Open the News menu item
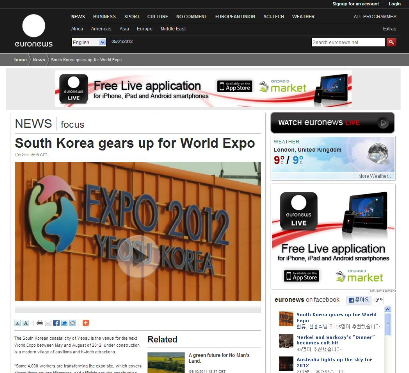The height and width of the screenshot is (373, 409). coord(78,16)
